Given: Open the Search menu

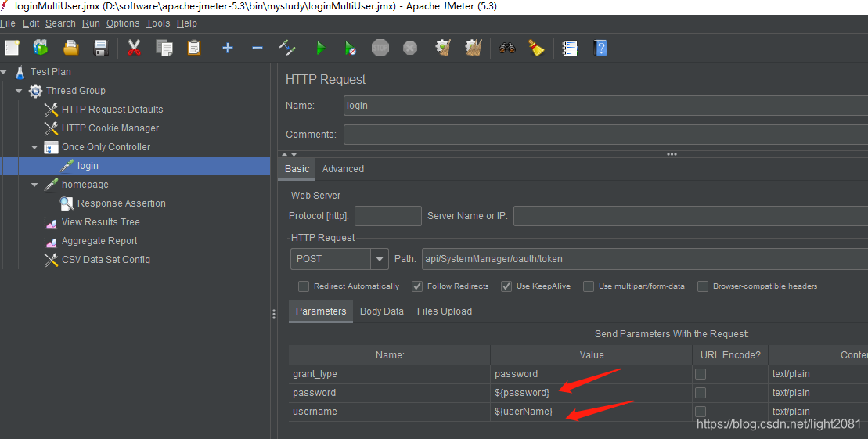Looking at the screenshot, I should point(60,23).
